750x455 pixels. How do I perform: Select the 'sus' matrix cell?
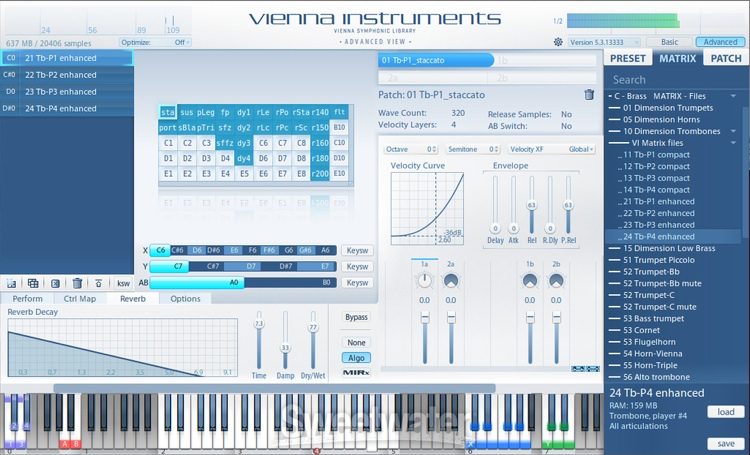(187, 112)
